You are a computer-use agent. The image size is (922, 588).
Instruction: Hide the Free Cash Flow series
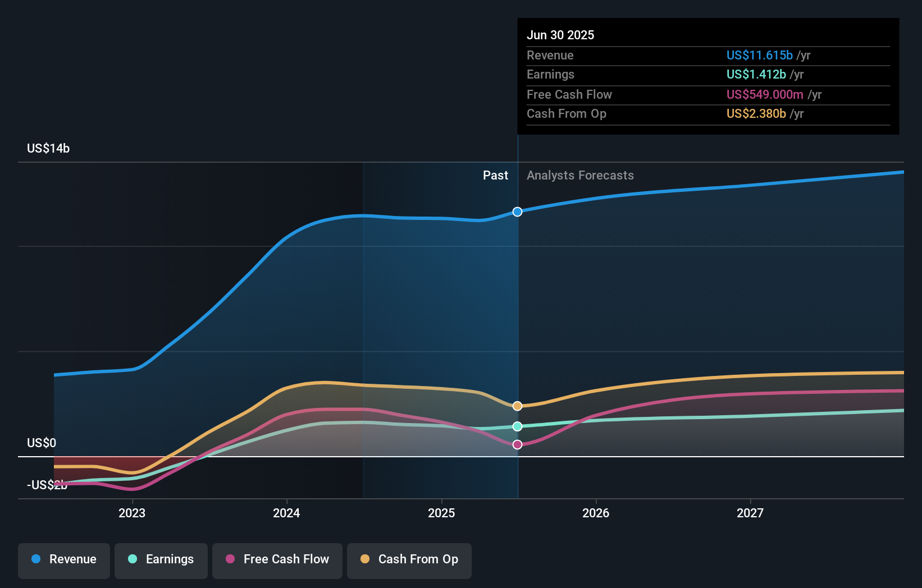pos(277,559)
